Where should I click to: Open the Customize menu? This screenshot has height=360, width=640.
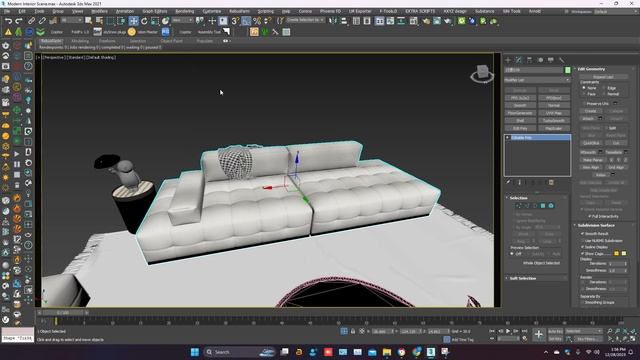211,11
